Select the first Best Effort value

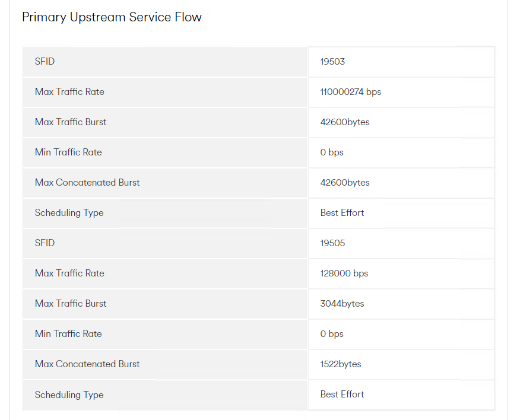tap(342, 213)
